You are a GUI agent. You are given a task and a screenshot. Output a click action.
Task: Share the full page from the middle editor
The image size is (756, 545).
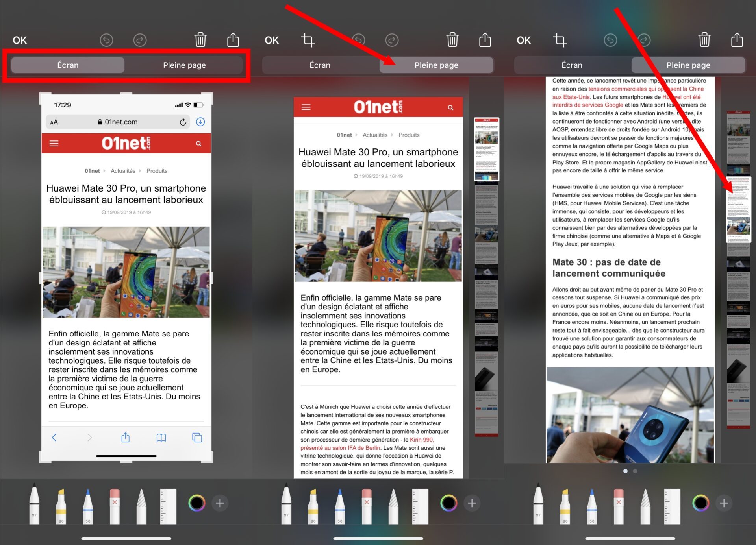click(485, 40)
